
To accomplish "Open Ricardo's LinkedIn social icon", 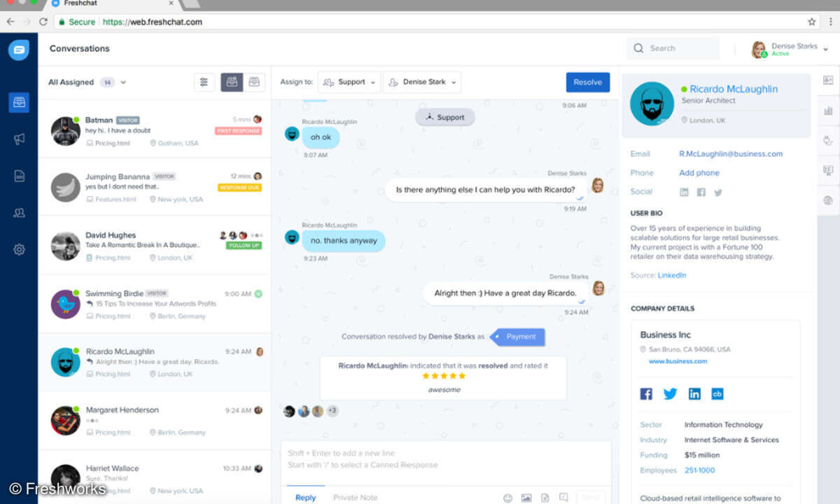I will point(684,192).
